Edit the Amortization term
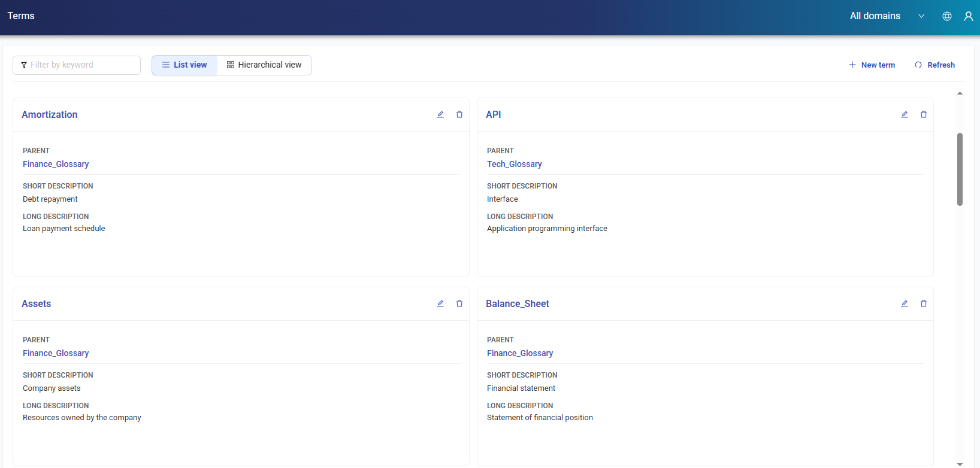Screen dimensions: 980x468 (x=440, y=114)
